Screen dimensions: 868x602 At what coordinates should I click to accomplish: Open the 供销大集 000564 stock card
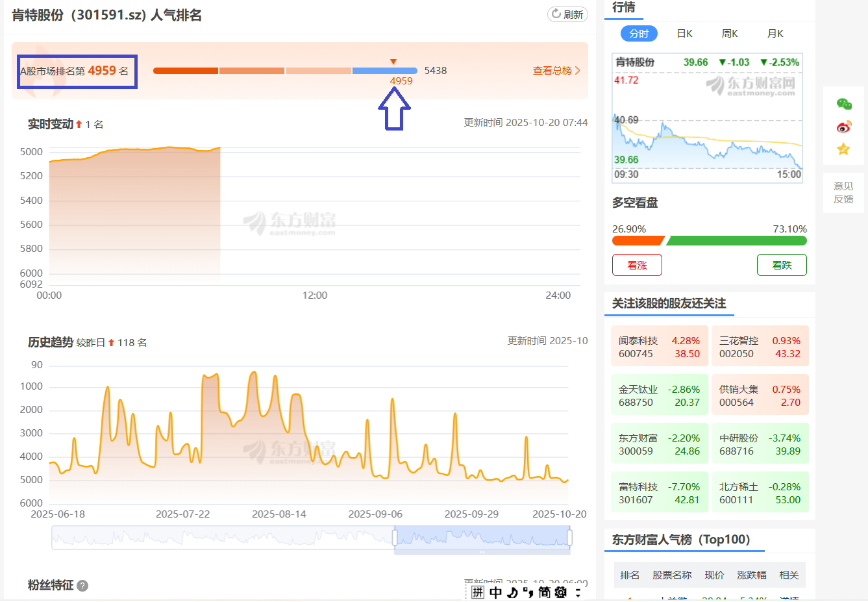[x=760, y=395]
